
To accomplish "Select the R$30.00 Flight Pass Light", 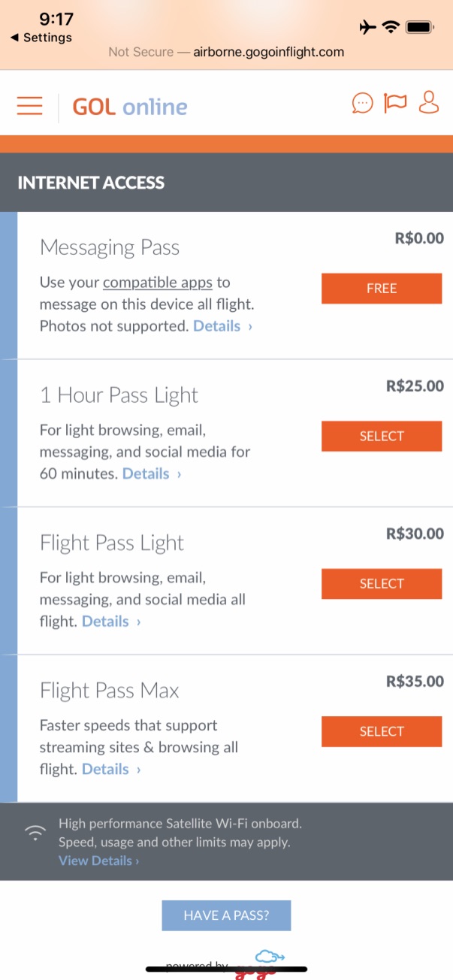I will (x=382, y=584).
